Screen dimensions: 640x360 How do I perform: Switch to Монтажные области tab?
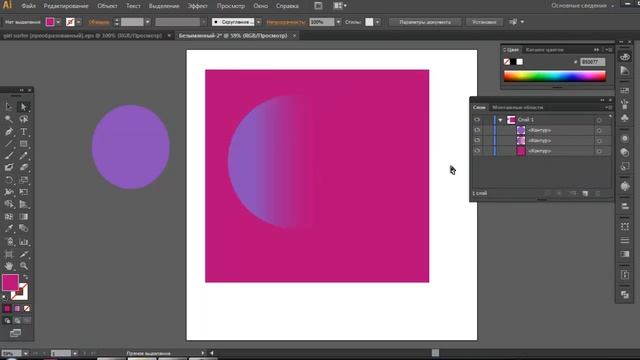tap(517, 107)
